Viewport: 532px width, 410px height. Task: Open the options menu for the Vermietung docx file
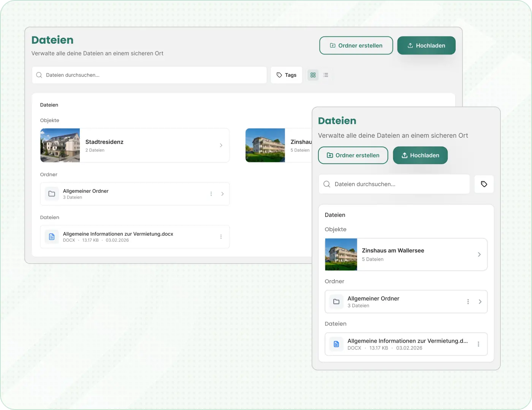[x=221, y=237]
